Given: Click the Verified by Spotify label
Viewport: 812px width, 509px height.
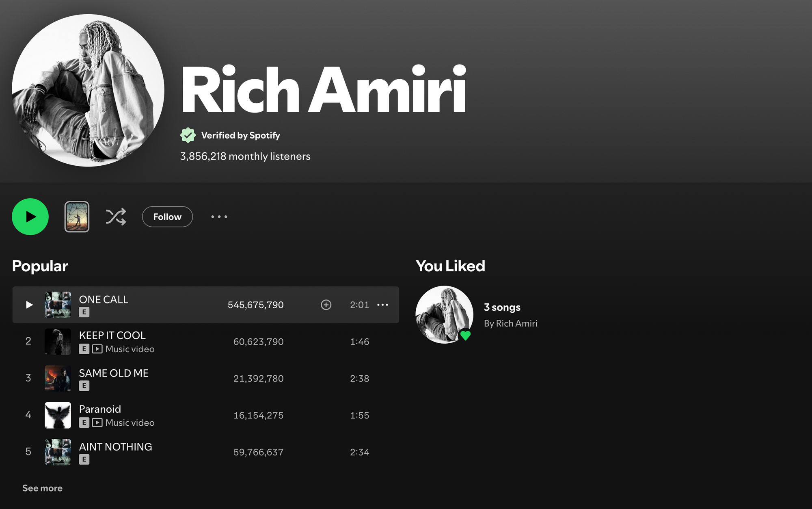Looking at the screenshot, I should tap(241, 135).
